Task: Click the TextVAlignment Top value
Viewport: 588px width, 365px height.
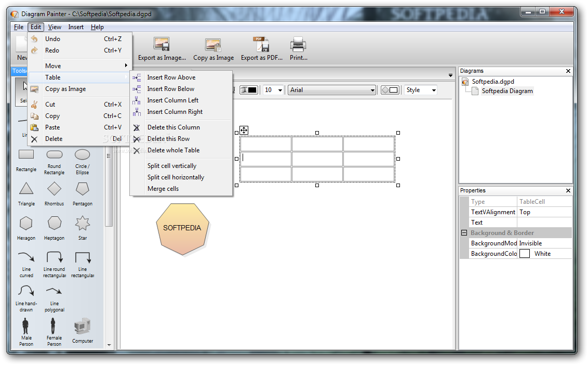Action: click(x=544, y=212)
